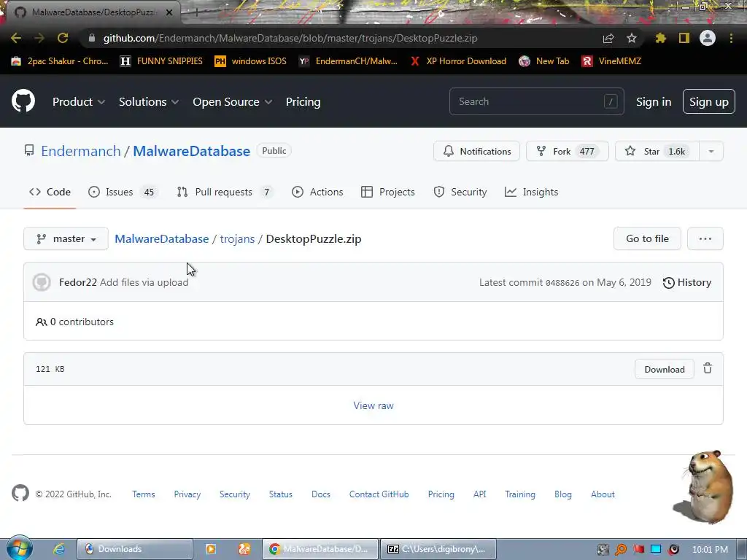Go back with browser back arrow
The height and width of the screenshot is (560, 747).
(16, 38)
